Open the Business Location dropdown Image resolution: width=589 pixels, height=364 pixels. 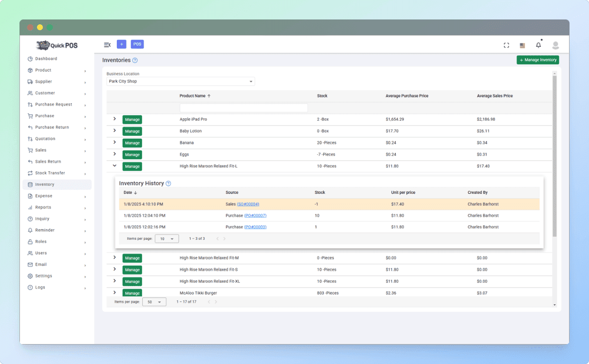click(x=181, y=81)
